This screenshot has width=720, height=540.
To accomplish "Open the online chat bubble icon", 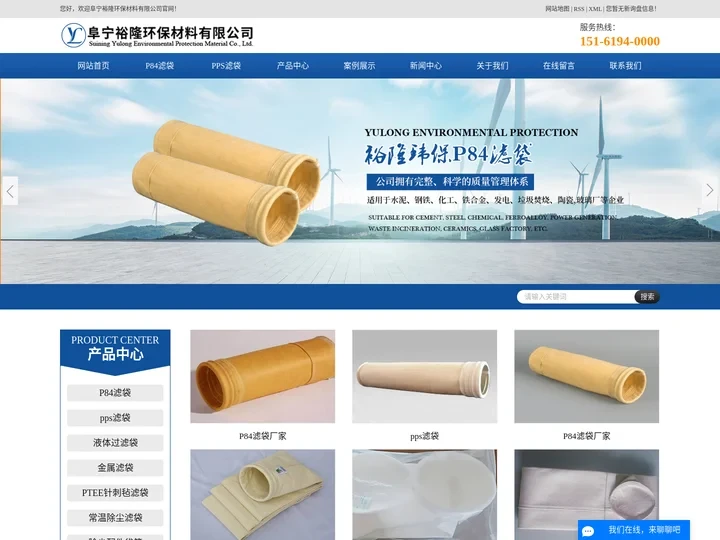I will point(588,531).
